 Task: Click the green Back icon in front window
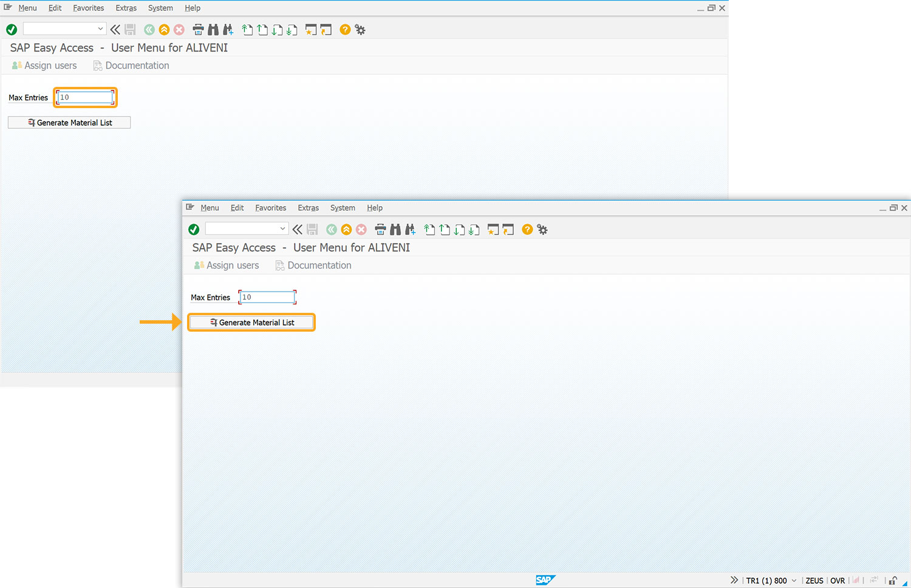coord(332,230)
